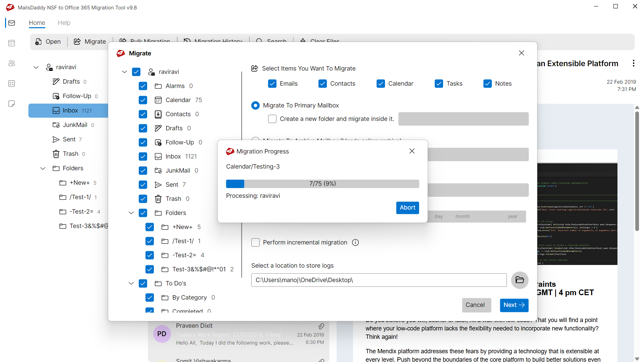Enable Perform incremental migration checkbox
644x362 pixels.
tap(255, 242)
